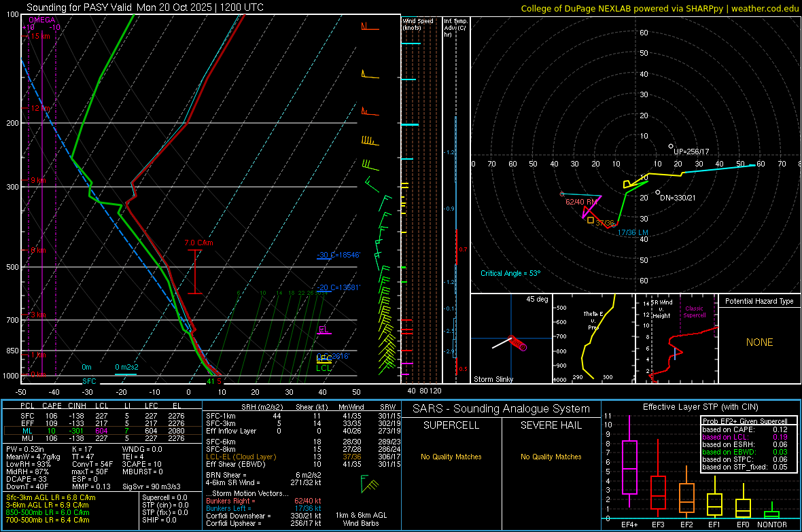Click the 'DCAPE = 33' value
The width and height of the screenshot is (802, 532).
[x=26, y=479]
